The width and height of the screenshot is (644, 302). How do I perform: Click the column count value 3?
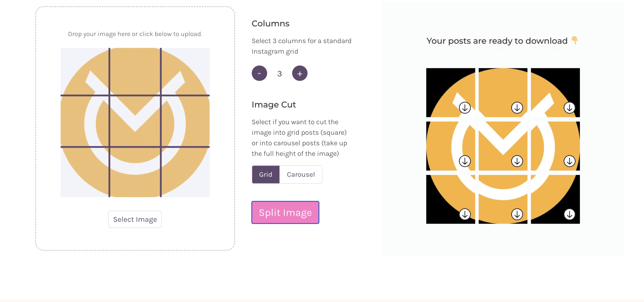click(279, 74)
